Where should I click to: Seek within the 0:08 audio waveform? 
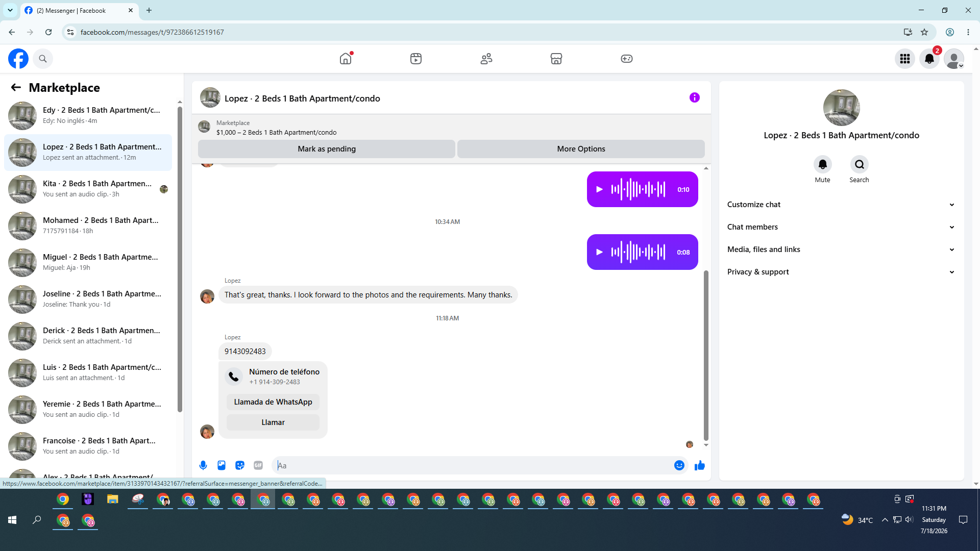638,252
